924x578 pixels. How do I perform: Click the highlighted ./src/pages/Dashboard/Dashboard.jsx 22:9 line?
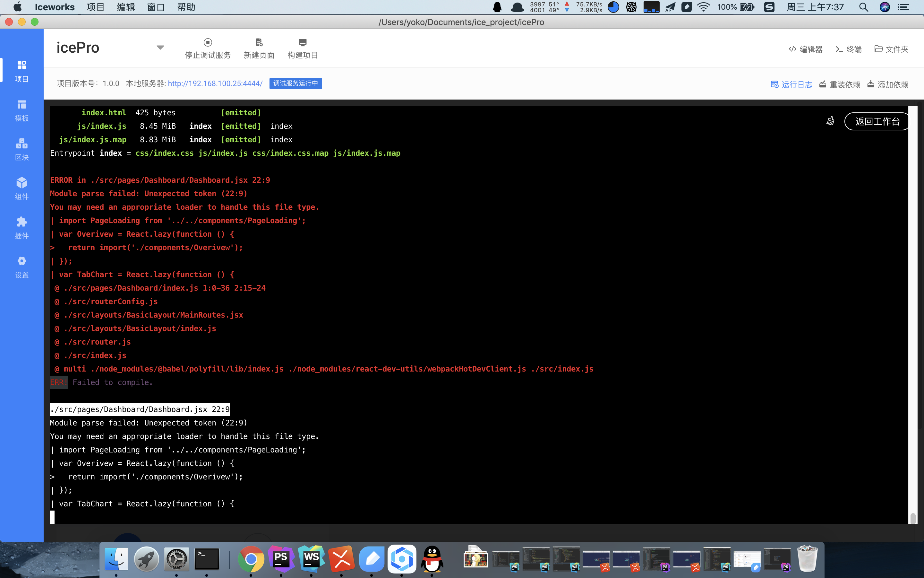click(140, 409)
